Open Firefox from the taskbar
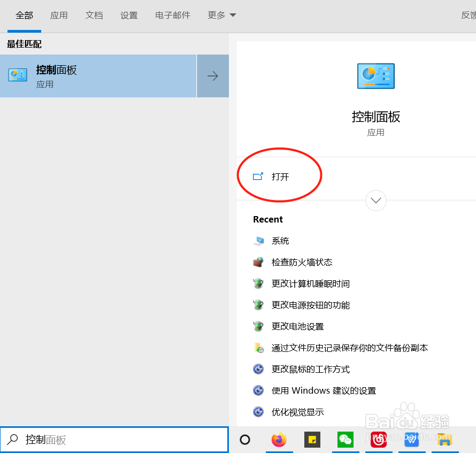Image resolution: width=476 pixels, height=453 pixels. tap(279, 440)
